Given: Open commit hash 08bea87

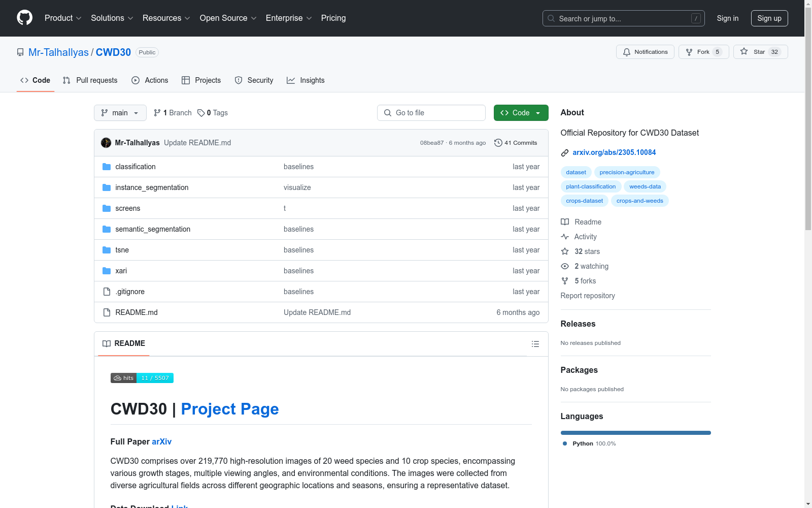Looking at the screenshot, I should coord(432,143).
